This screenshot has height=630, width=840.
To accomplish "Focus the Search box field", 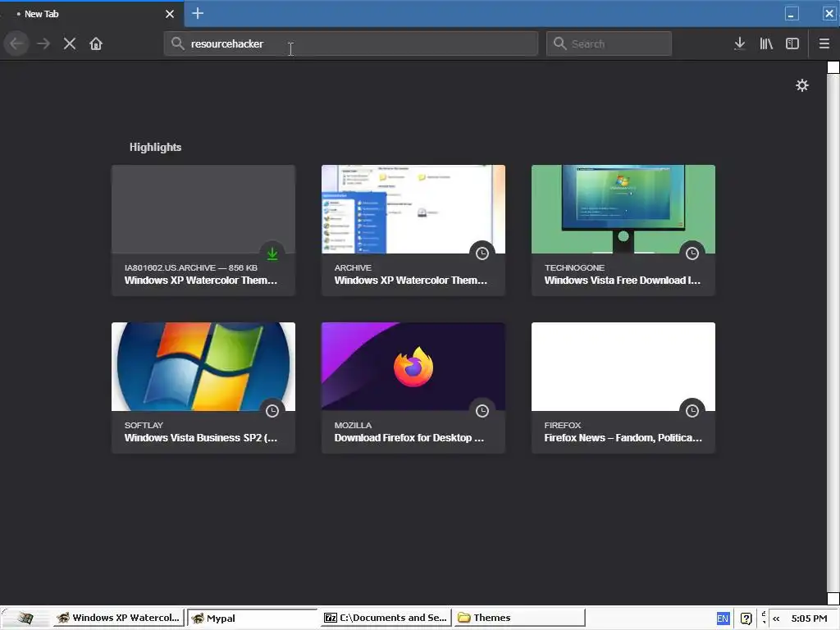I will point(609,43).
